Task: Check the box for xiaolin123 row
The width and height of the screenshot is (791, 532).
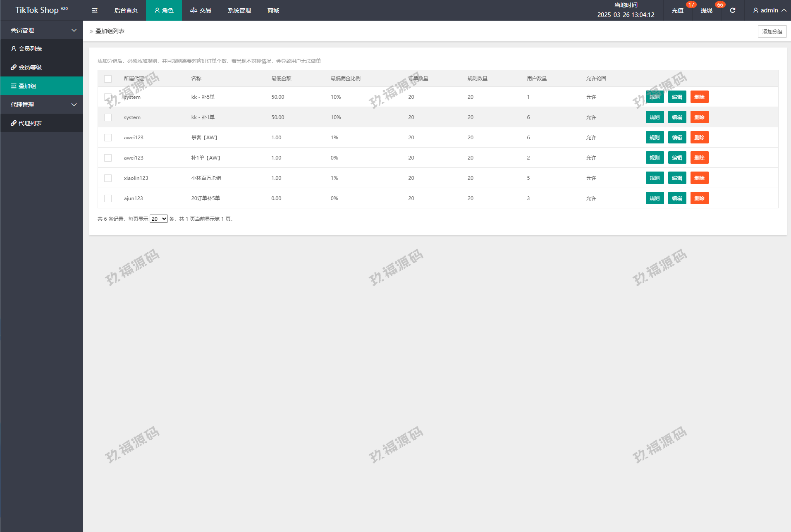Action: (x=108, y=178)
